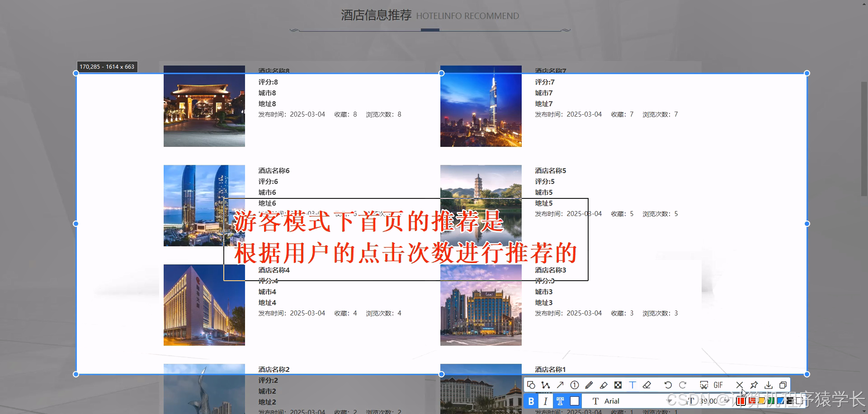Screen dimensions: 868x414
Task: Click the top-right selection corner handle
Action: (807, 73)
